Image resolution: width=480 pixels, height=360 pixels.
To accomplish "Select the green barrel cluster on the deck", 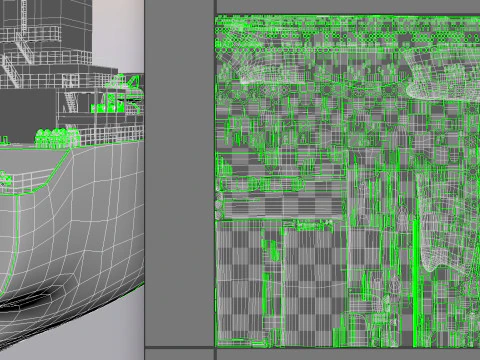I will [x=57, y=138].
